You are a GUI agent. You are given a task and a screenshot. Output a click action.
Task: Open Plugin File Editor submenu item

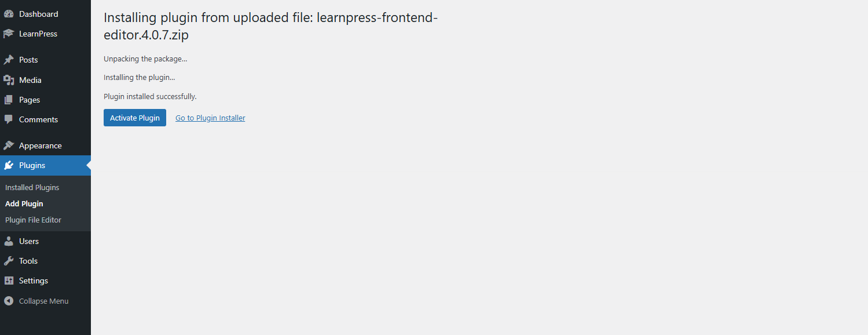pyautogui.click(x=33, y=220)
